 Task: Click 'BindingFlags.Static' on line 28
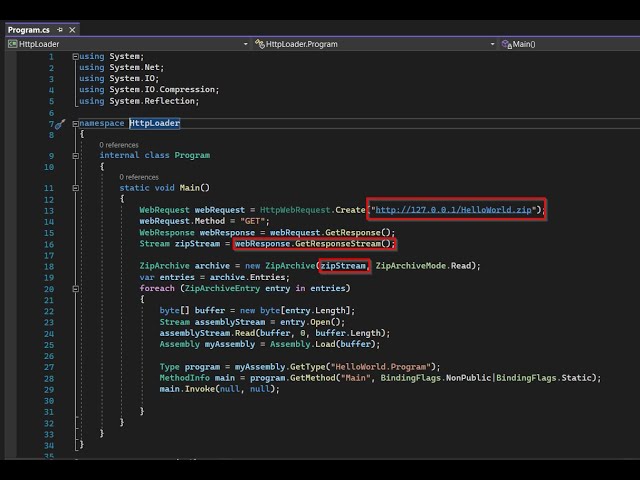(x=544, y=378)
